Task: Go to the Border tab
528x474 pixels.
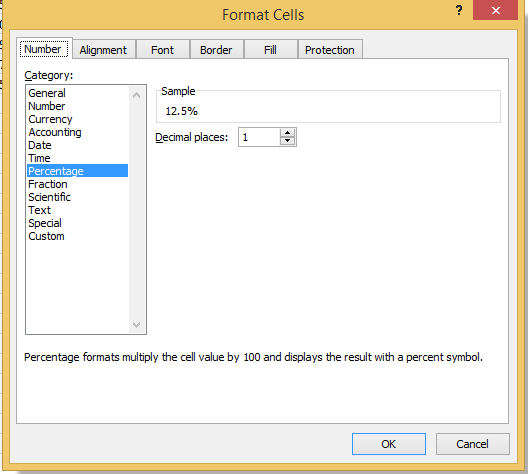Action: (x=216, y=50)
